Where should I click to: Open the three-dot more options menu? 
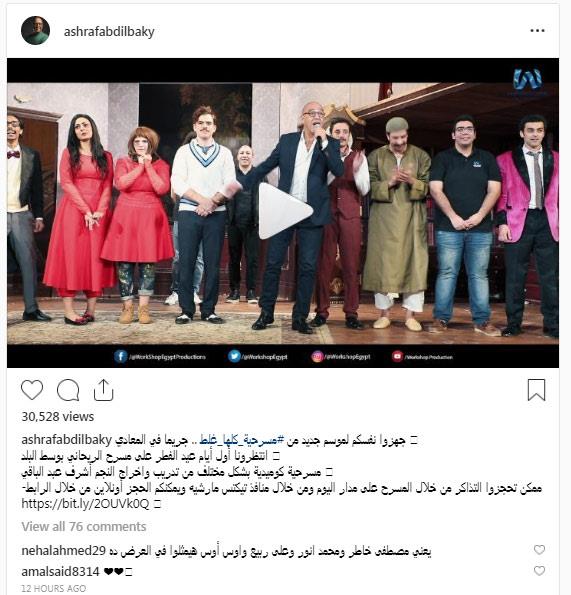[537, 31]
